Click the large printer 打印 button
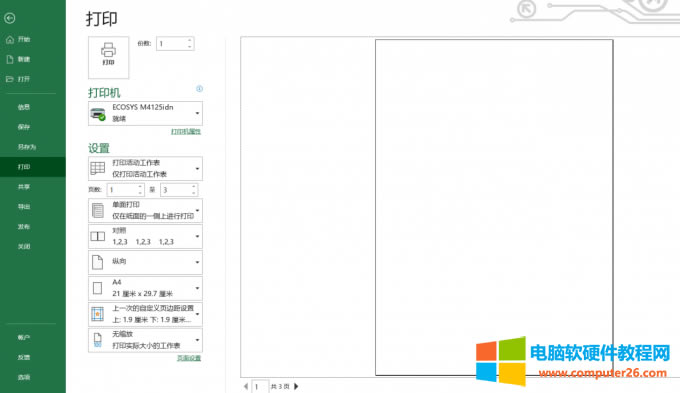The height and width of the screenshot is (393, 680). pos(108,57)
